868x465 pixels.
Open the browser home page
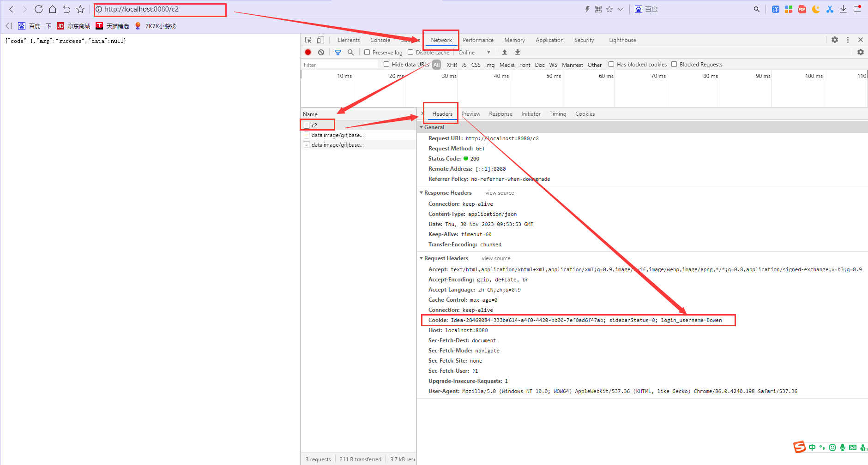53,9
